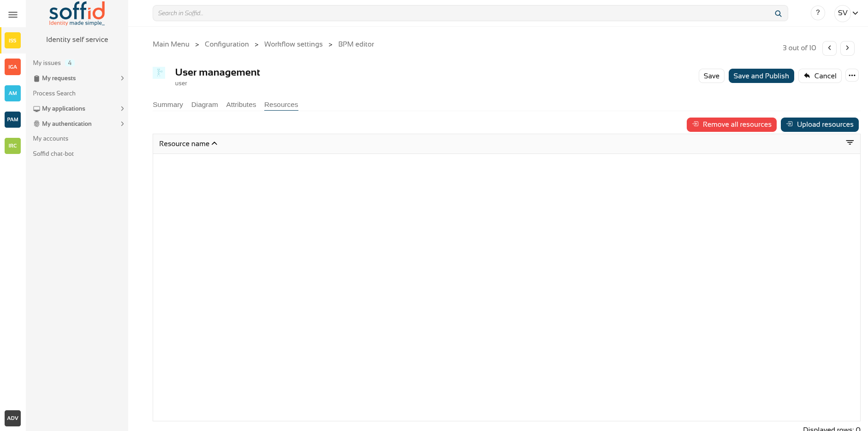Click the Save and Publish button

tap(761, 76)
